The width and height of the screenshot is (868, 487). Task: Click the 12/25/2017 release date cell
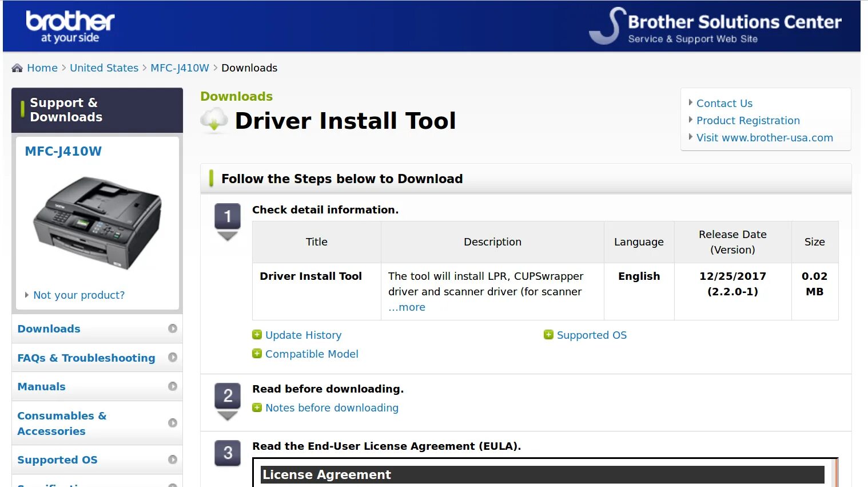(x=732, y=291)
